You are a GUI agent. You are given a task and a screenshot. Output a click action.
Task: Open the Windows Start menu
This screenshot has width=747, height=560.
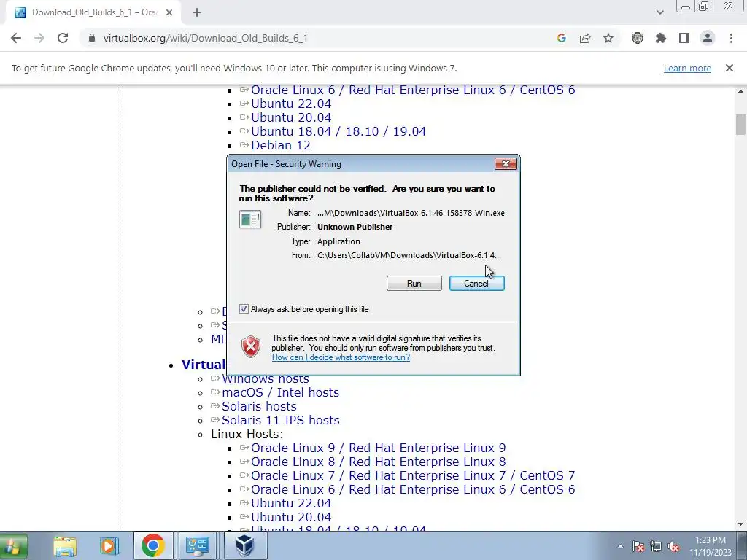[x=13, y=545]
